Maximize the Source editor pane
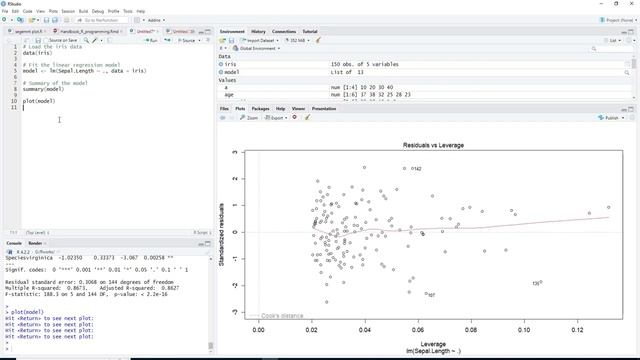 tap(208, 31)
